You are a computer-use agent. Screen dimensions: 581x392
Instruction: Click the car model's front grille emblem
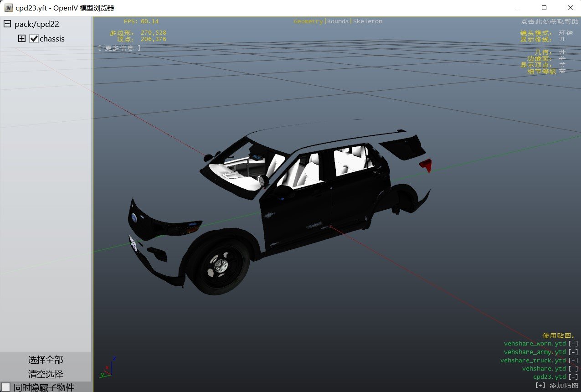point(134,217)
